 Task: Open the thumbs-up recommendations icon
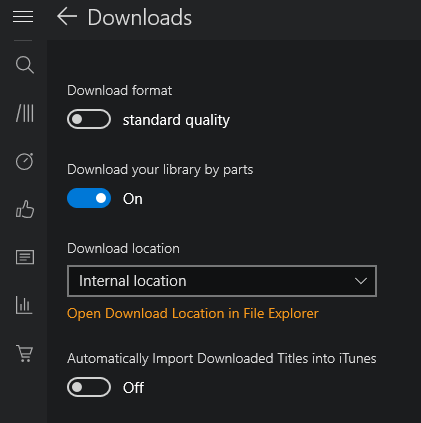25,209
